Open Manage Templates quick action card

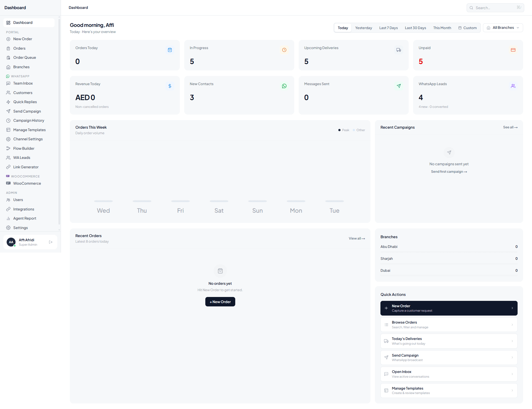click(449, 390)
